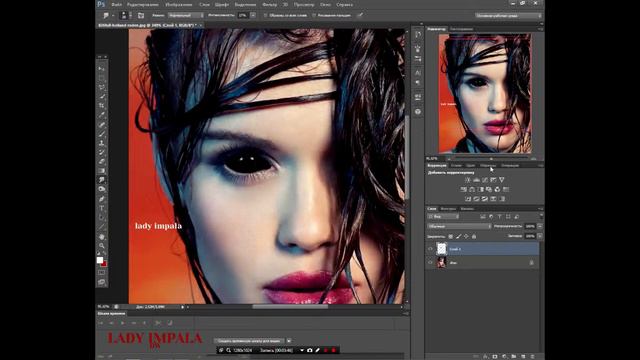Click the Navigator preview thumbnail

point(485,93)
